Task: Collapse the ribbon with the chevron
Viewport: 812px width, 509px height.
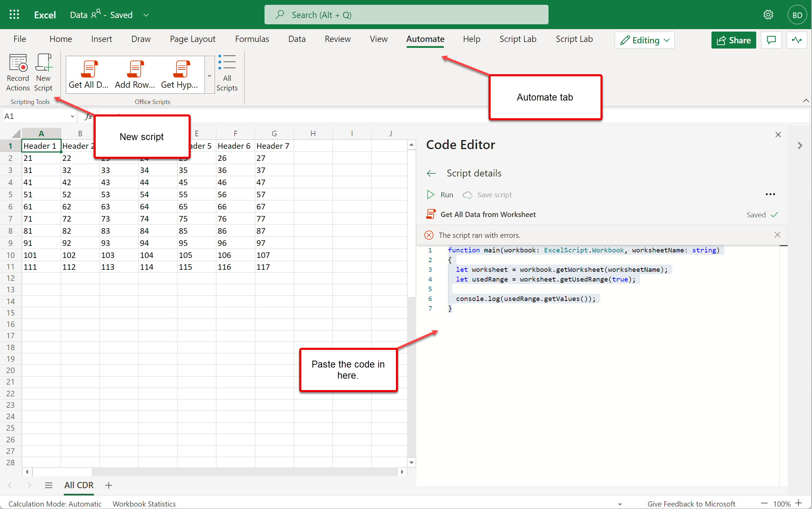Action: (x=806, y=101)
